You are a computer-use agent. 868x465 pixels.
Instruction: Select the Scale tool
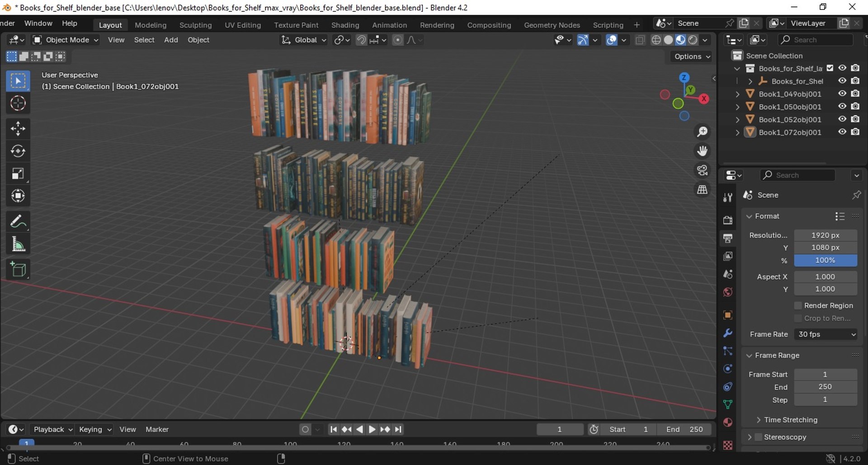(x=18, y=174)
